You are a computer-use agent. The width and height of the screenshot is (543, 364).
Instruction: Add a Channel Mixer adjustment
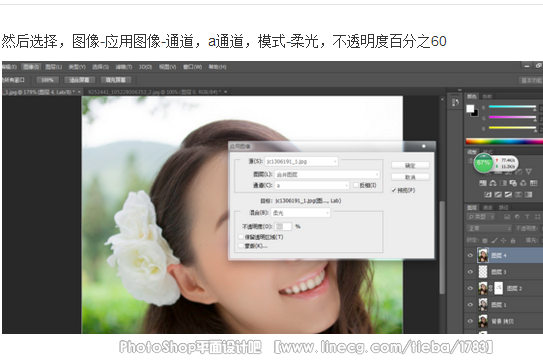coord(523,183)
